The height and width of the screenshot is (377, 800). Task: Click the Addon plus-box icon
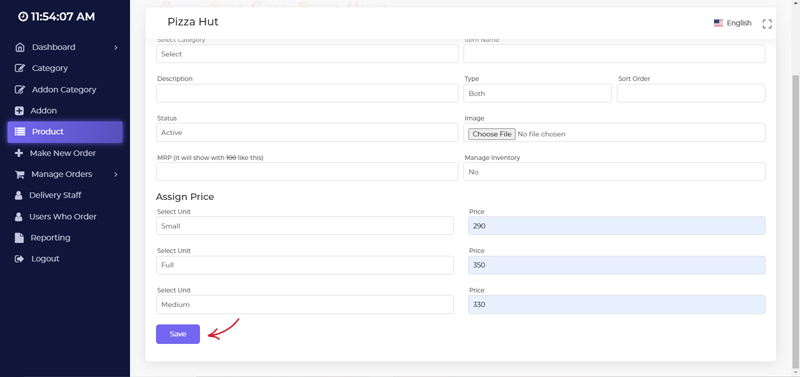click(x=19, y=111)
